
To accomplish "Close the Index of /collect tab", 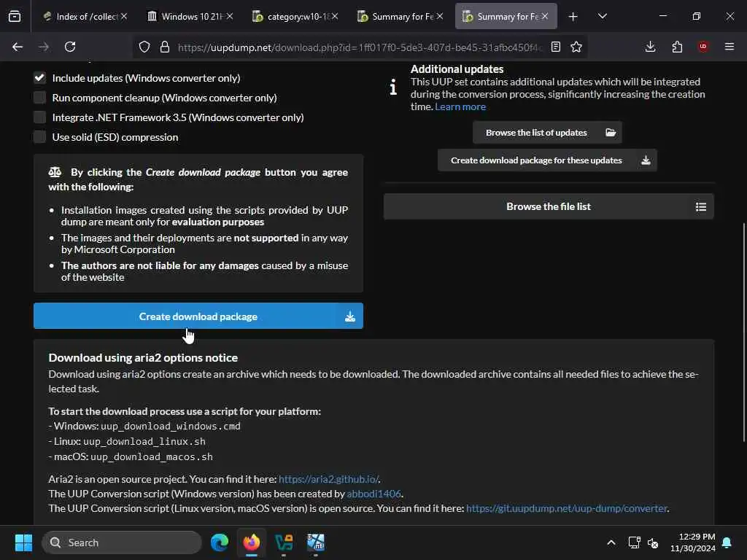I will tap(124, 16).
